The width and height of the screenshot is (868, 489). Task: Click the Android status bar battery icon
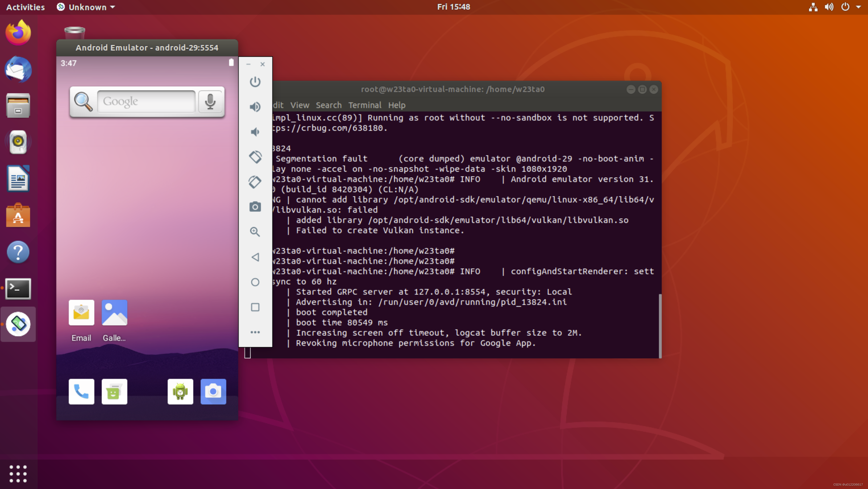pyautogui.click(x=231, y=62)
